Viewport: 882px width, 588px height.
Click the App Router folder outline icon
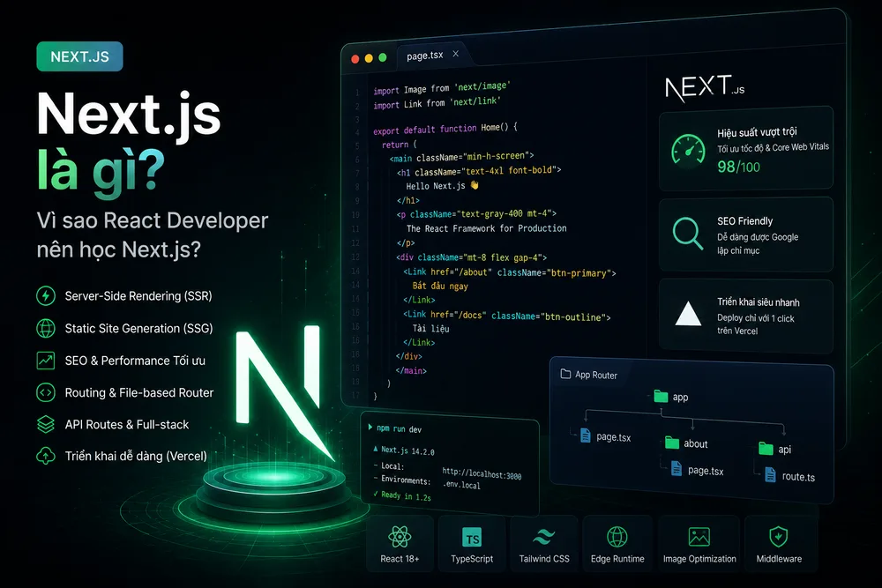pos(565,374)
